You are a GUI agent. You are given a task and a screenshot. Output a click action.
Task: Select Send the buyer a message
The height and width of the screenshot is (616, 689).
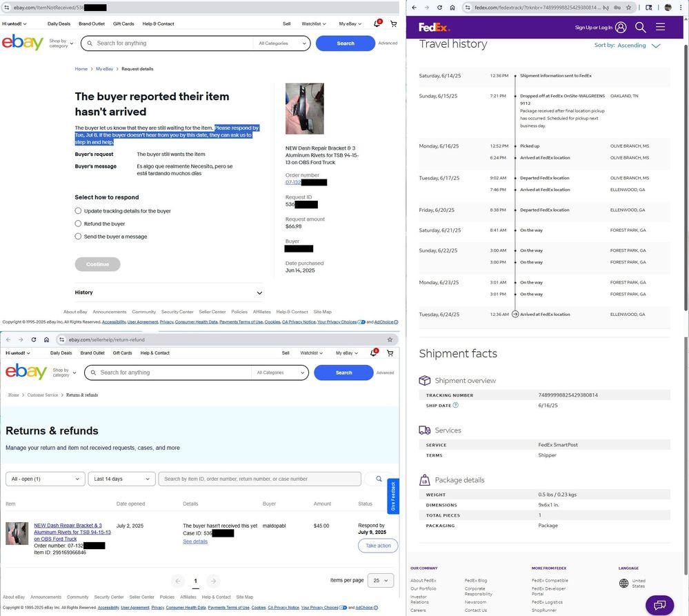click(x=78, y=237)
